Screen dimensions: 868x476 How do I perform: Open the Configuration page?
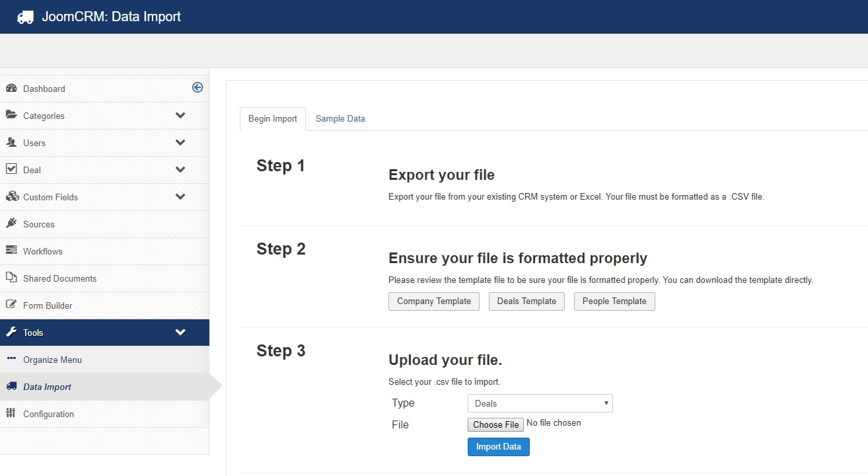tap(50, 414)
